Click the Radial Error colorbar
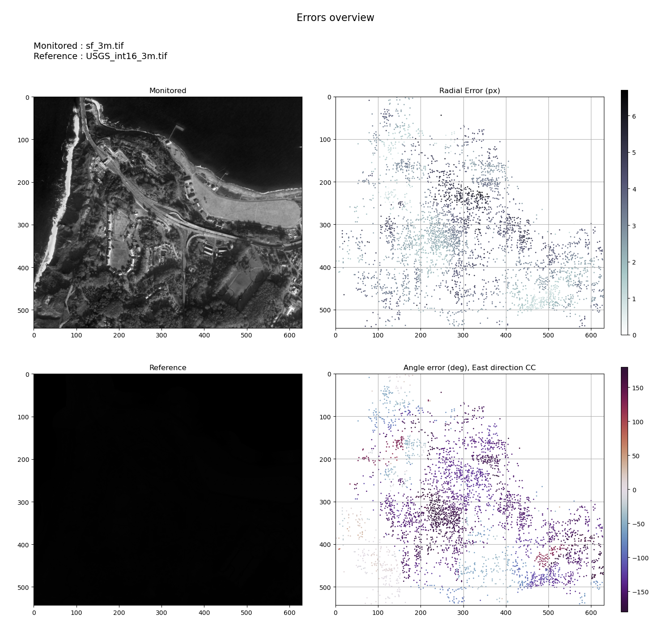The image size is (671, 644). click(x=624, y=212)
